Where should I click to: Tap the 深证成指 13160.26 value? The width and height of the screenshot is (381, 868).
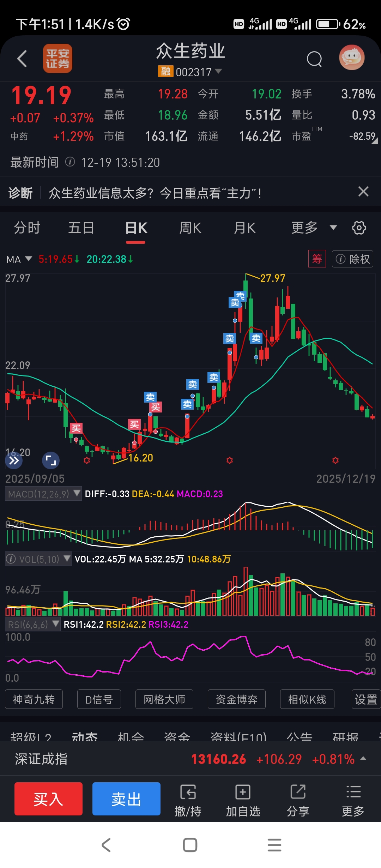(x=218, y=759)
